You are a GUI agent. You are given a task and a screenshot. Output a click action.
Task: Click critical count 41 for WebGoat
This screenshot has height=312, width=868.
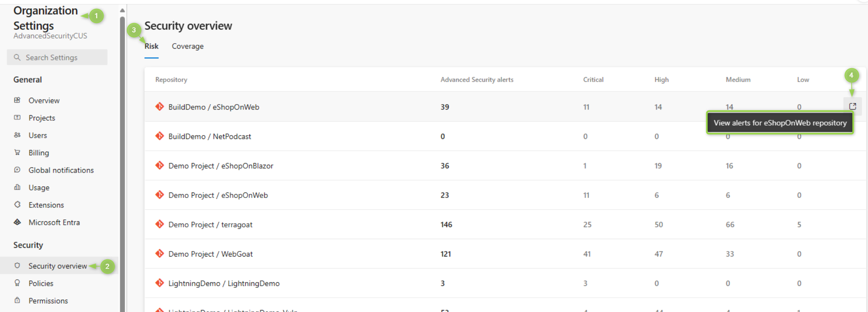587,254
